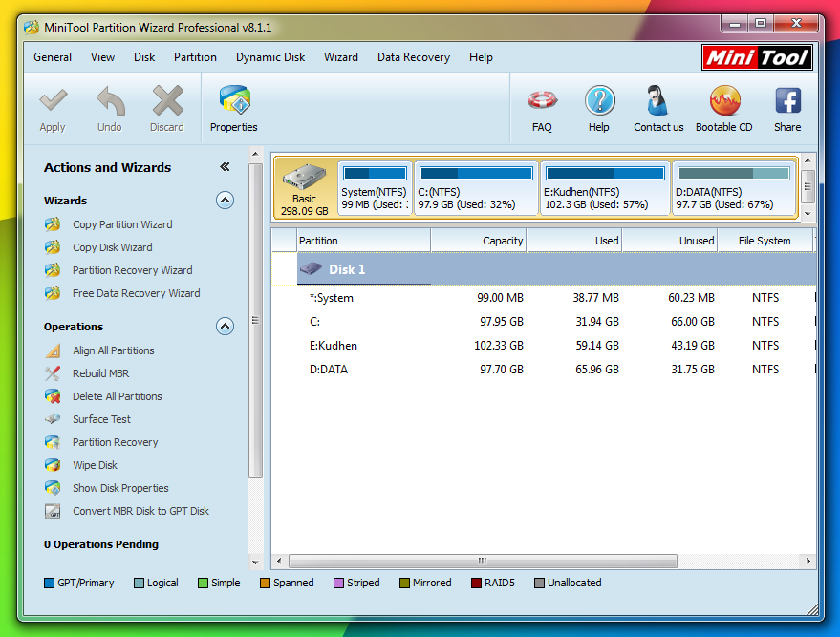Click the horizontal scrollbar thumb in partition list

[x=483, y=561]
